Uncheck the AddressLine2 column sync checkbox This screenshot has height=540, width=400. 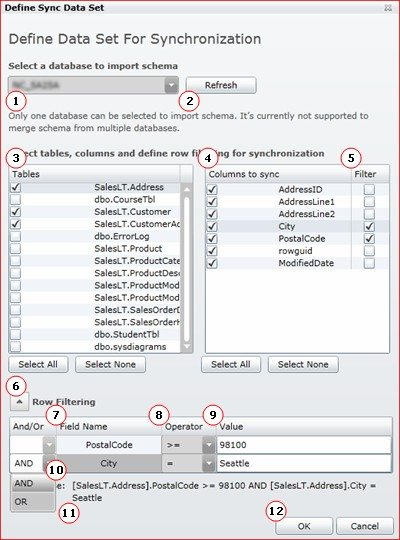(x=212, y=214)
